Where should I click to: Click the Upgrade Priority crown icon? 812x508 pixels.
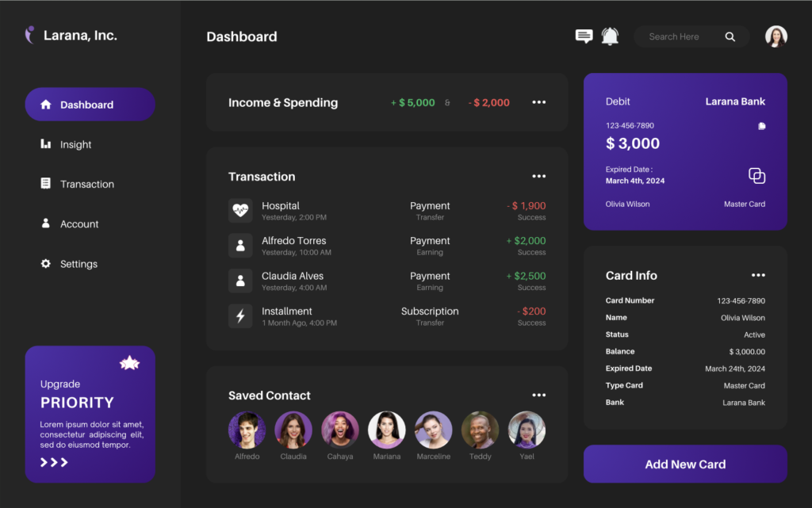click(x=129, y=363)
